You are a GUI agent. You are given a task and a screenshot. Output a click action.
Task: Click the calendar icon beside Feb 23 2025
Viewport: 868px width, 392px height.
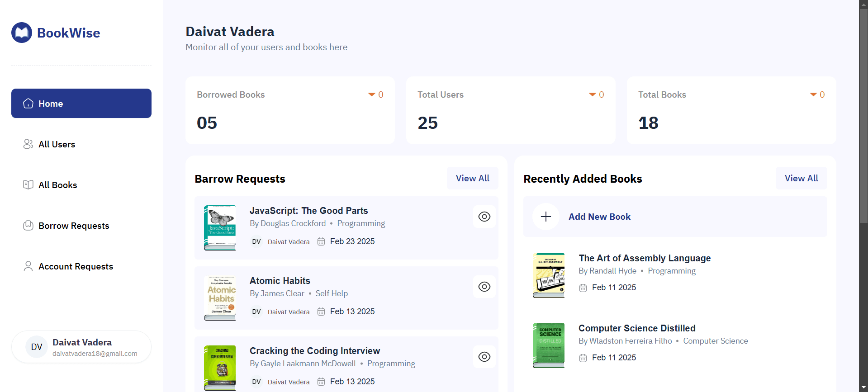pyautogui.click(x=321, y=241)
